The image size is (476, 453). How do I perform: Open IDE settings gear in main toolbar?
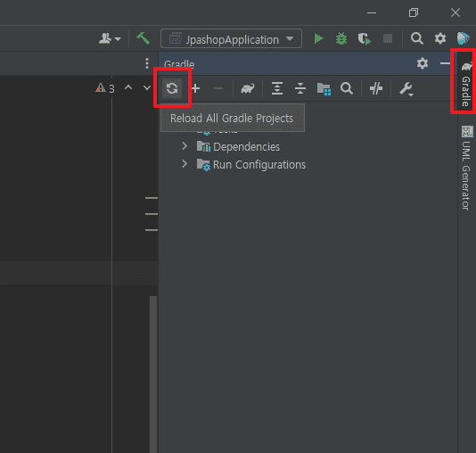click(439, 38)
